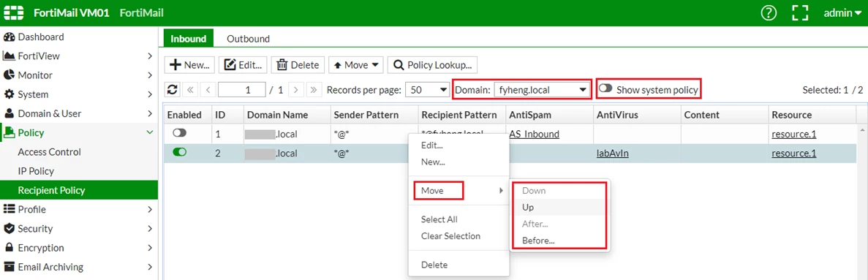Open resource.1 link in row 1
Screen dimensions: 868x280
tap(794, 134)
